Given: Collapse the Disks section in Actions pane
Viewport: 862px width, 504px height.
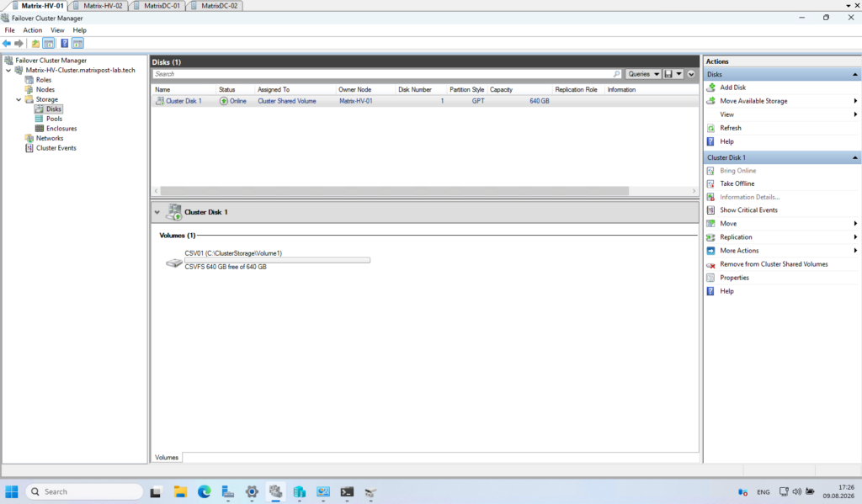Looking at the screenshot, I should pos(855,74).
